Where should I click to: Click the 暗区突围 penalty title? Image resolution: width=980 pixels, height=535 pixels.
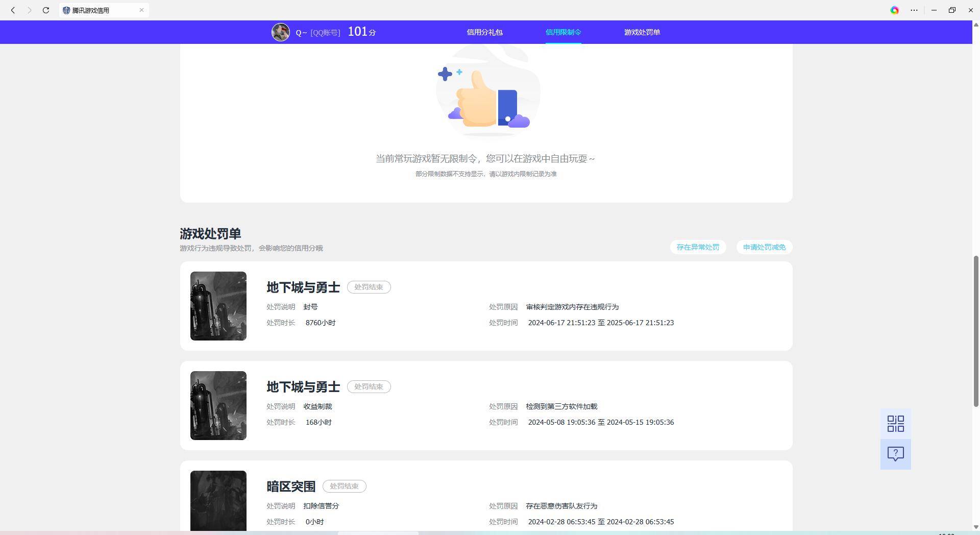coord(291,487)
